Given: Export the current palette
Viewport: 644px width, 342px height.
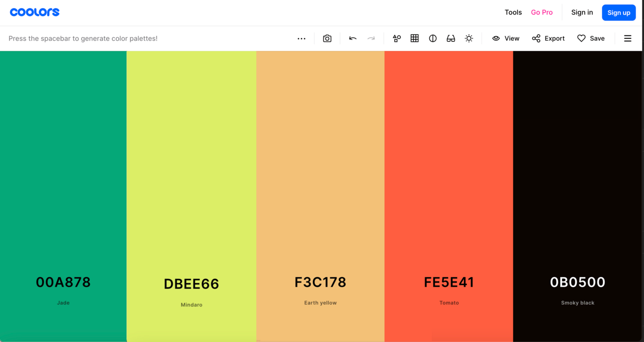Looking at the screenshot, I should coord(548,38).
